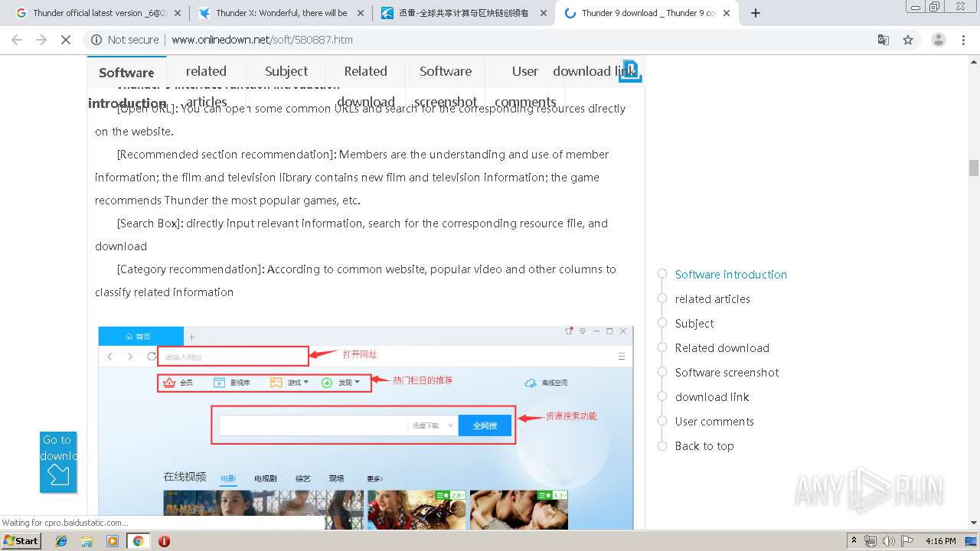Open the red Opera taskbar icon
Screen dimensions: 980x551
[164, 541]
